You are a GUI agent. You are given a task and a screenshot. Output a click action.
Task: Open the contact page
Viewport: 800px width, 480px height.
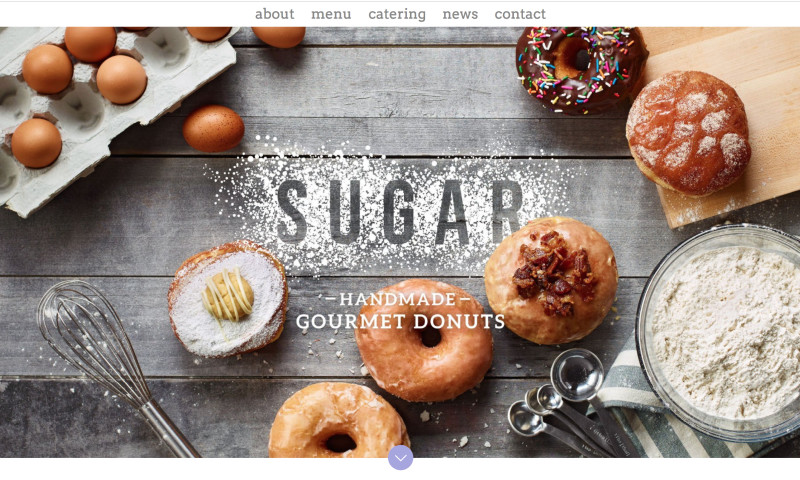coord(520,14)
